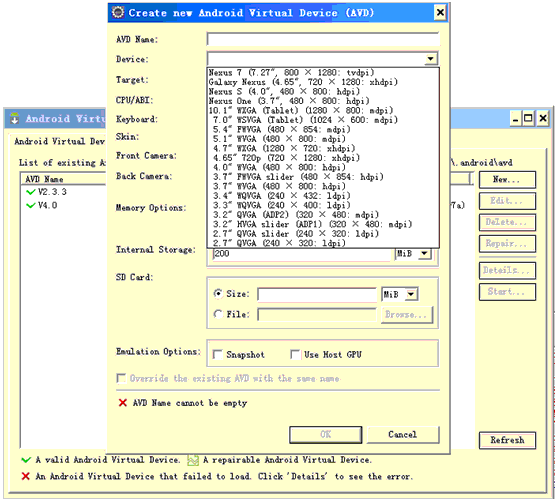557x501 pixels.
Task: Collapse the Device dropdown arrow
Action: (x=431, y=59)
